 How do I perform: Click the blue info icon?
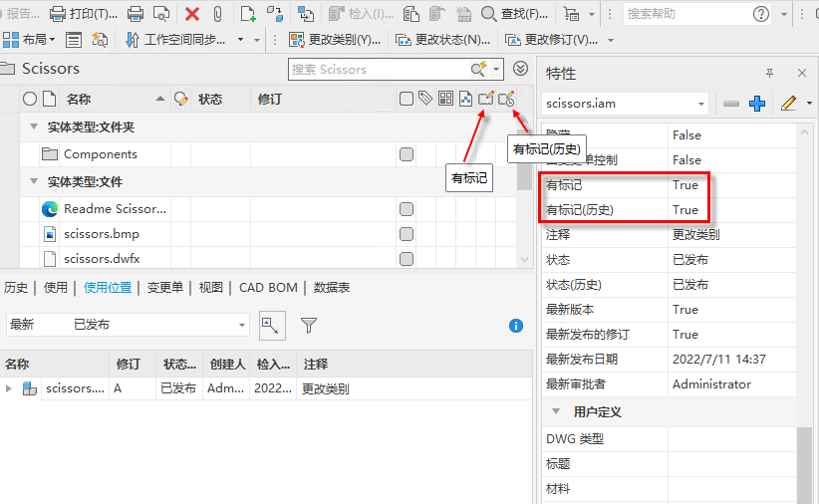click(x=516, y=326)
